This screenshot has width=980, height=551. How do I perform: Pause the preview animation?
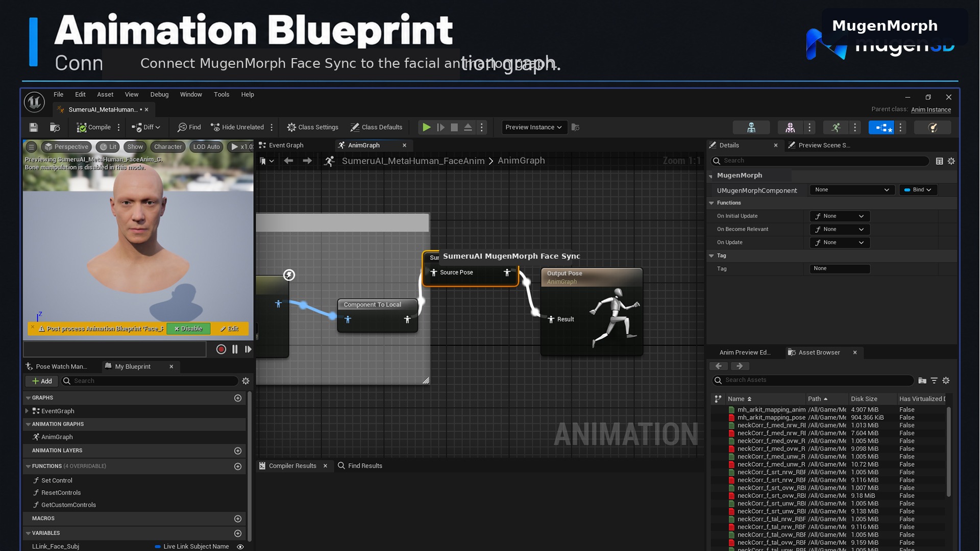235,349
